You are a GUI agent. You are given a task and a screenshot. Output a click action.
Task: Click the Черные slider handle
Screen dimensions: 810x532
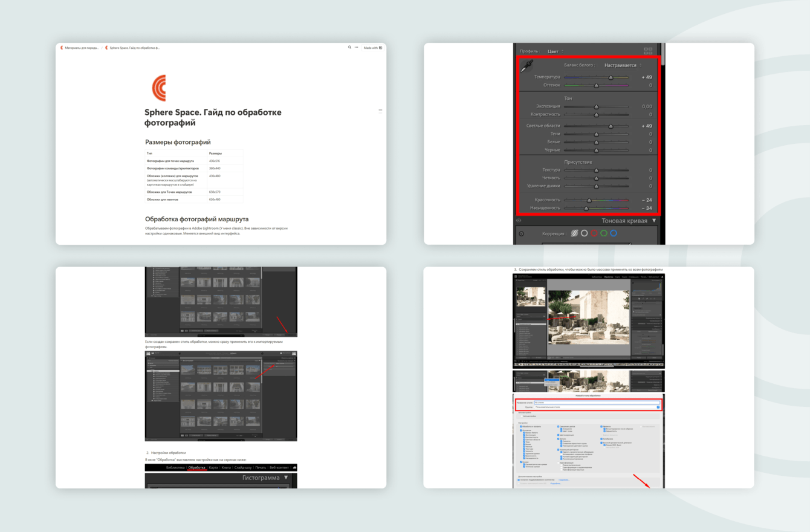(596, 150)
